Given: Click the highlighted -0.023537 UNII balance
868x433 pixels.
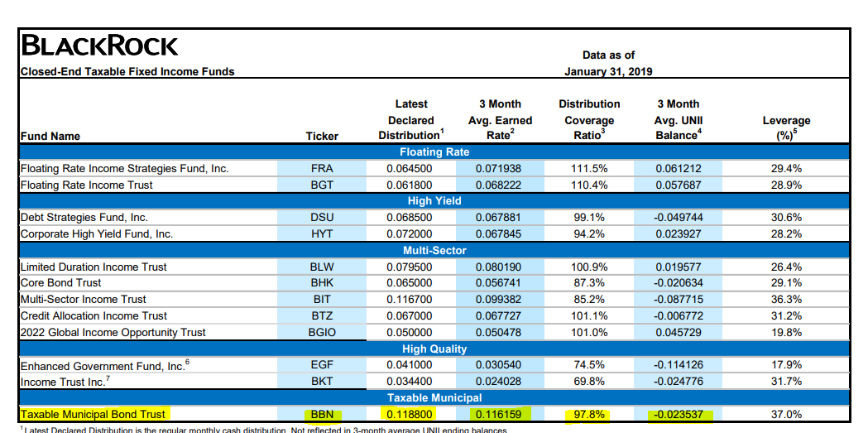Looking at the screenshot, I should tap(677, 414).
